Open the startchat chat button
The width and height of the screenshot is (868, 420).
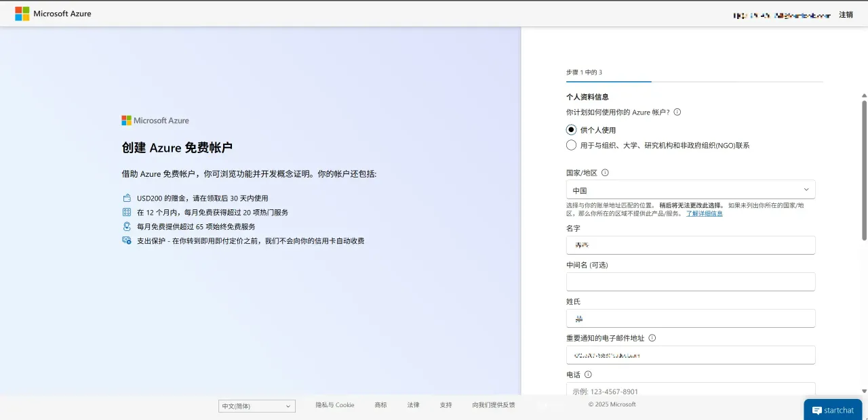pos(833,410)
